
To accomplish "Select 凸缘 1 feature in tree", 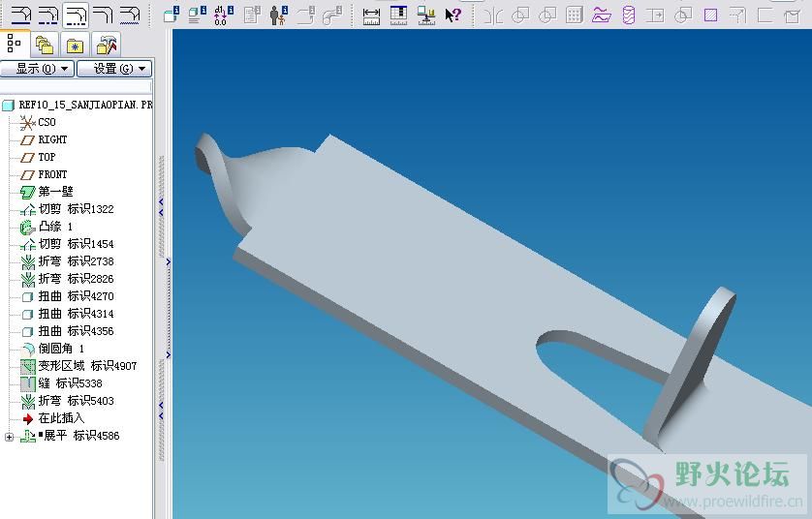I will coord(55,227).
